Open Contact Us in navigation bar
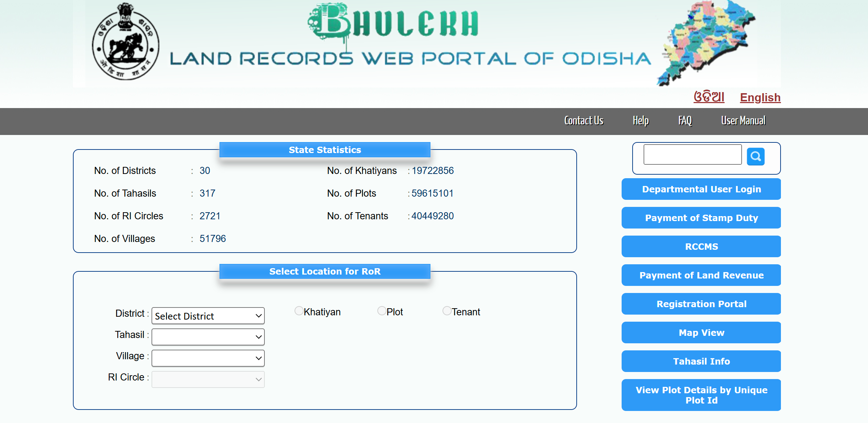Screen dimensions: 868x423 (584, 121)
